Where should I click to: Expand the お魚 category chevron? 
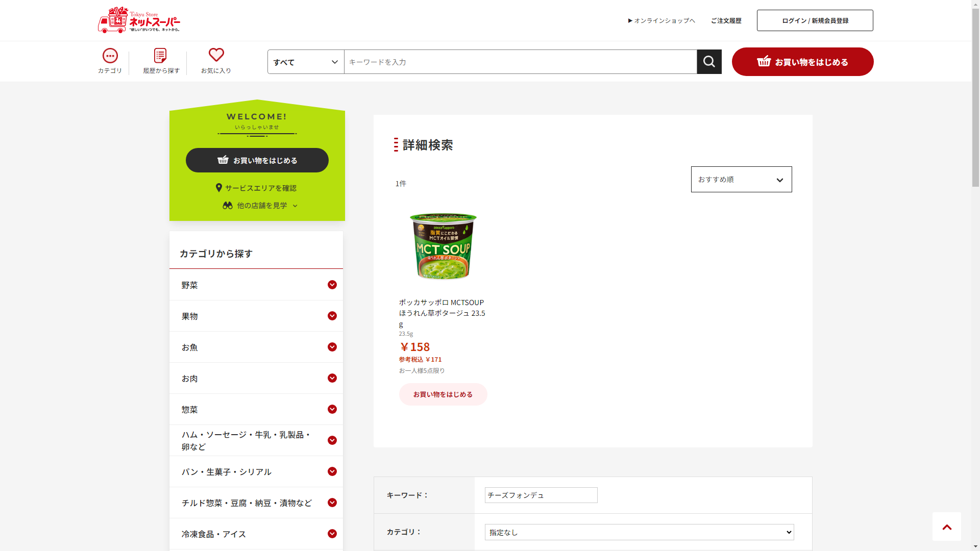(332, 347)
